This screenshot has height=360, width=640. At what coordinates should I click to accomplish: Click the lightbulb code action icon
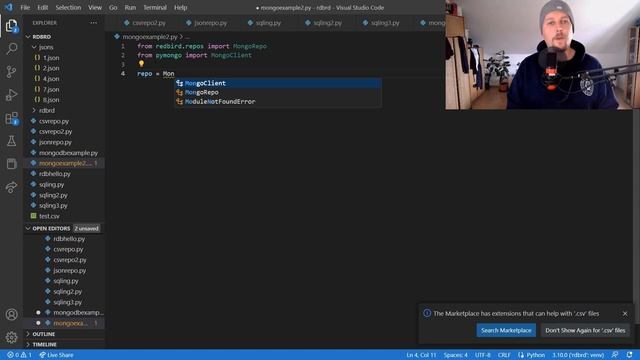141,64
